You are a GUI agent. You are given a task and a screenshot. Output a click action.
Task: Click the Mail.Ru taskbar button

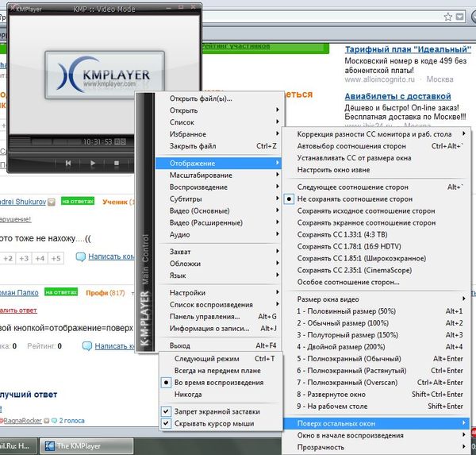pos(17,446)
